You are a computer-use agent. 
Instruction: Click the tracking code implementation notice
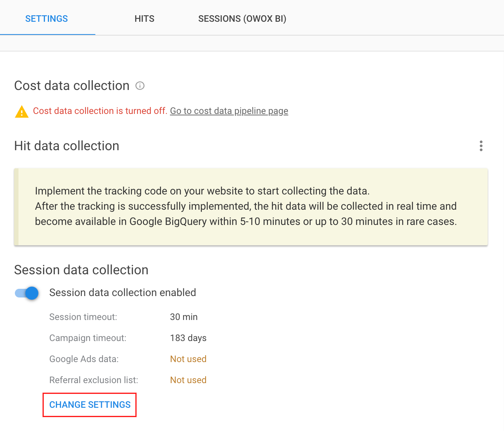[251, 206]
